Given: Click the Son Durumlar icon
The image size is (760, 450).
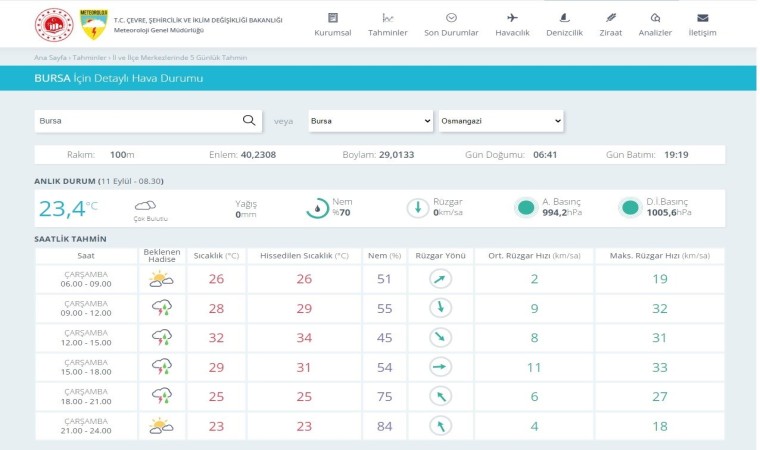Looking at the screenshot, I should point(451,18).
